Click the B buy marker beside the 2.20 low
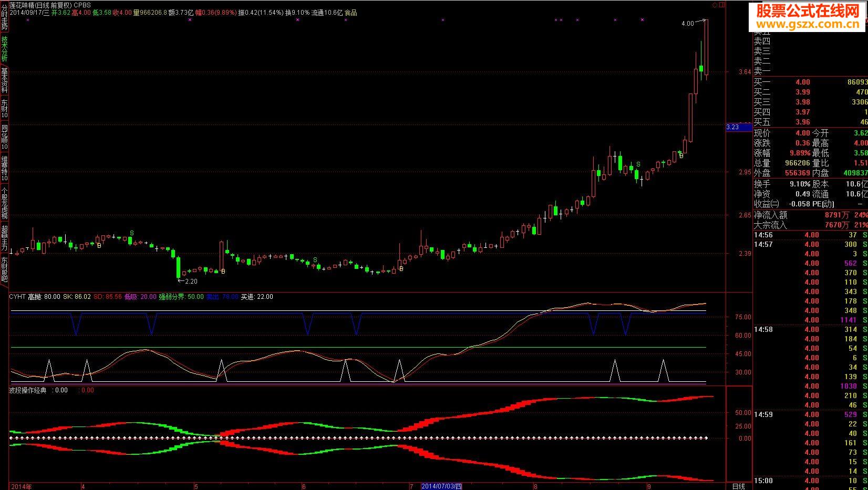Viewport: 868px width, 490px height. [223, 272]
